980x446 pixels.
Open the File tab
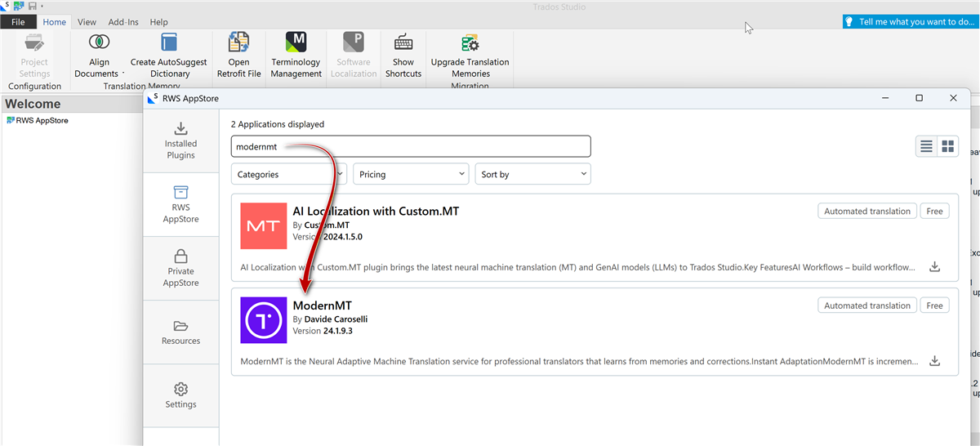coord(18,22)
